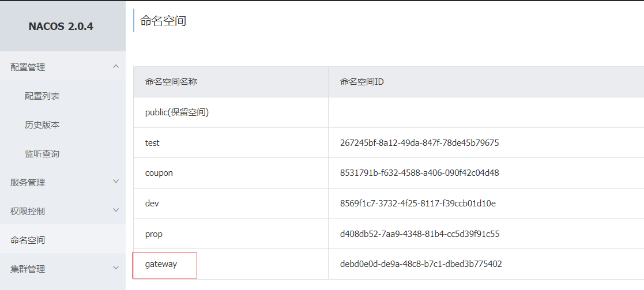
Task: Click the NACOS 2.0.4 logo header
Action: [61, 27]
